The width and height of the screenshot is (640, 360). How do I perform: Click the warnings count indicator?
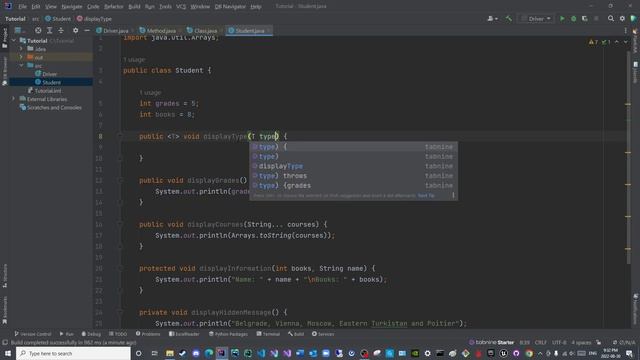(593, 42)
